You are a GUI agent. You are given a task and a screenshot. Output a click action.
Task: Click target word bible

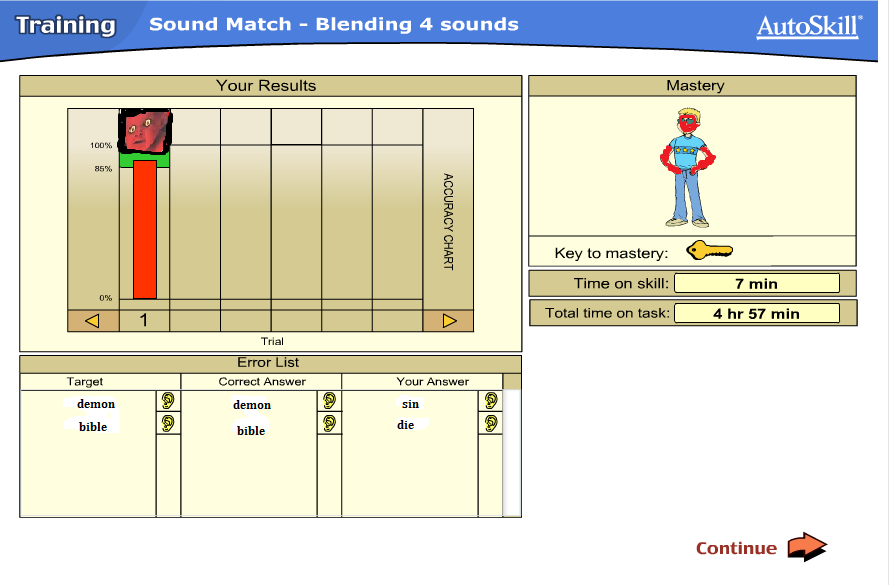[93, 427]
